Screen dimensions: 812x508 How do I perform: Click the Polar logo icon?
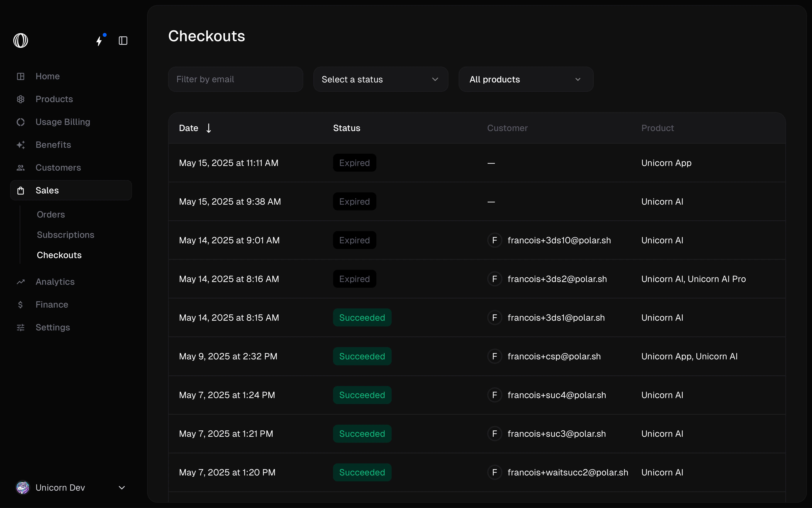(21, 41)
